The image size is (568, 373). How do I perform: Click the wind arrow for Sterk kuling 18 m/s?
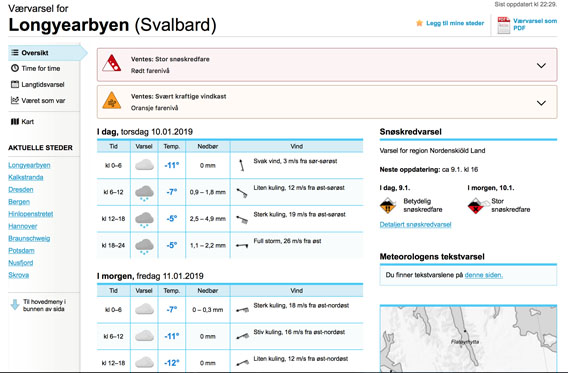(x=242, y=310)
